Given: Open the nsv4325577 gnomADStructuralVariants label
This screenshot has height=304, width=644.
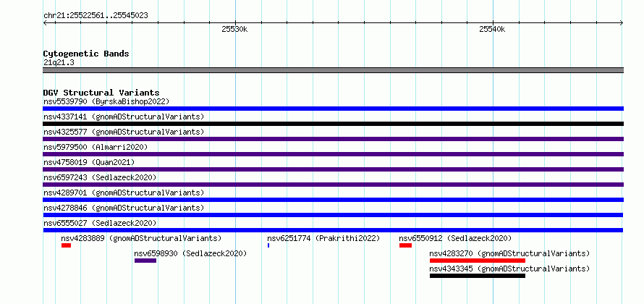Looking at the screenshot, I should 124,132.
